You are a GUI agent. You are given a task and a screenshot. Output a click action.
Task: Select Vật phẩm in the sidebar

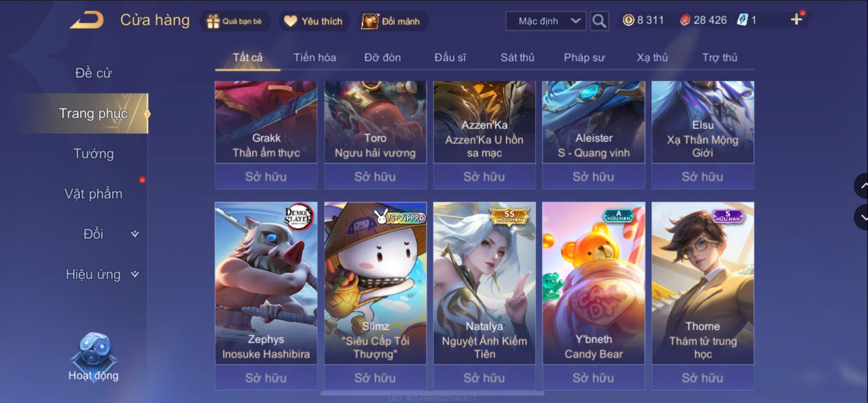[x=94, y=194]
